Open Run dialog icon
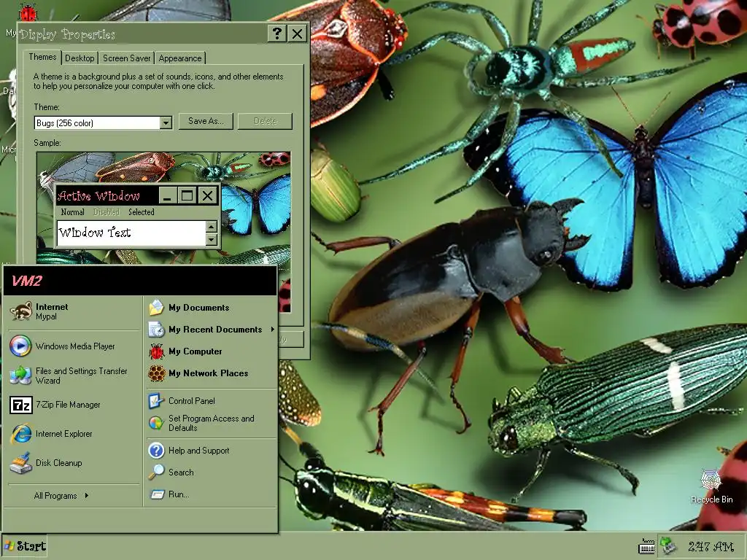 [x=156, y=494]
